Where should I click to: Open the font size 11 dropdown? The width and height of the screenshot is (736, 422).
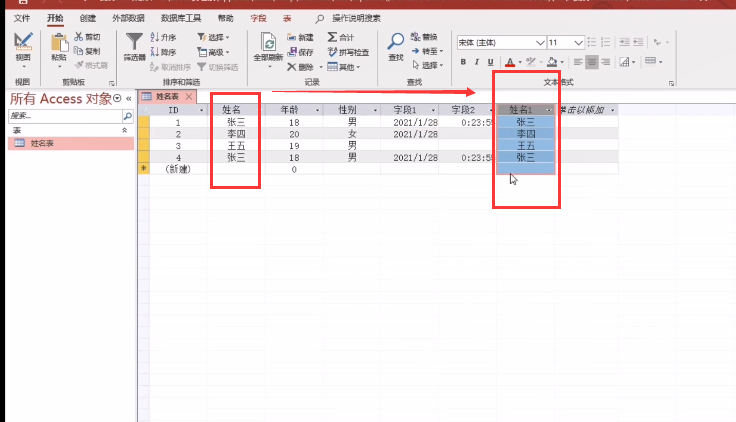(x=578, y=43)
